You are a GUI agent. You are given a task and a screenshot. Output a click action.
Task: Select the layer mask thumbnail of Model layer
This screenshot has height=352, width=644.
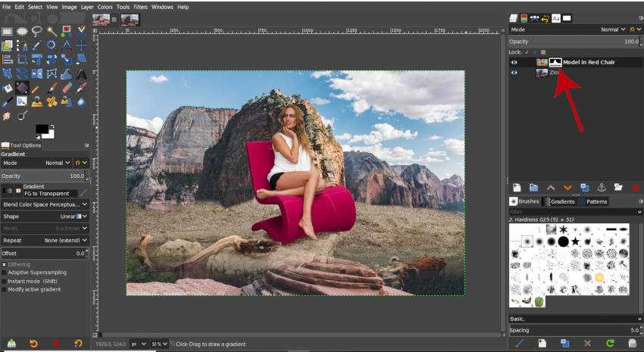coord(555,62)
